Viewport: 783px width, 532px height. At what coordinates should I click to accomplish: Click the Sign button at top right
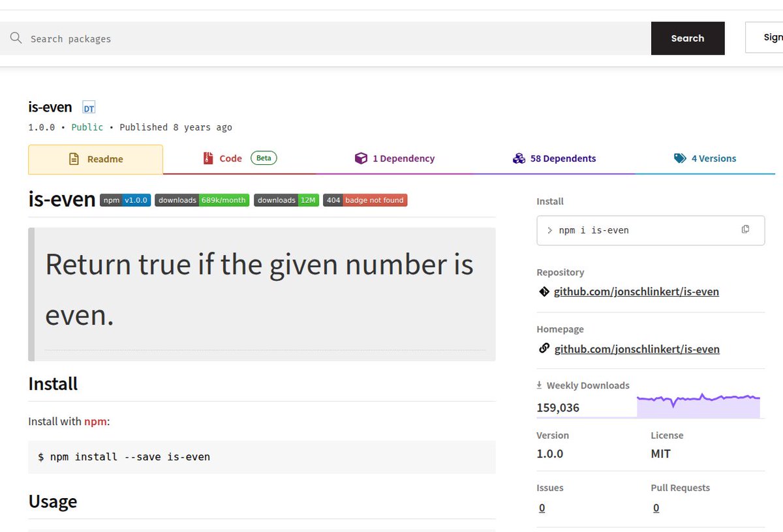pos(765,38)
